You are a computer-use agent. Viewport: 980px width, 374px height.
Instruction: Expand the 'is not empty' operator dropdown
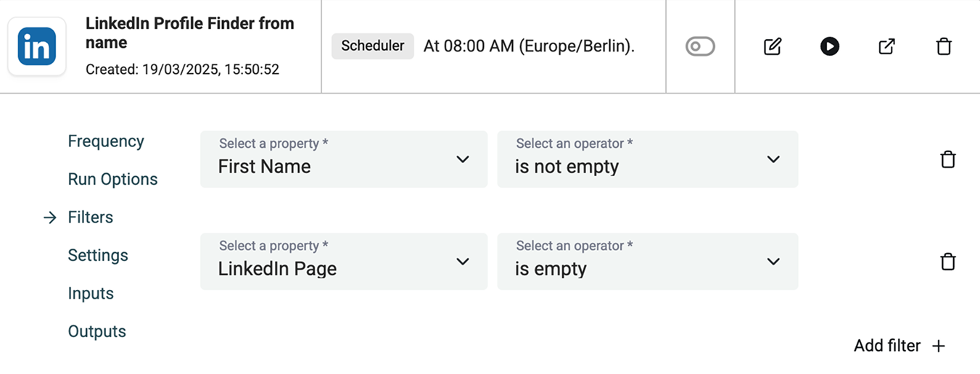coord(647,159)
